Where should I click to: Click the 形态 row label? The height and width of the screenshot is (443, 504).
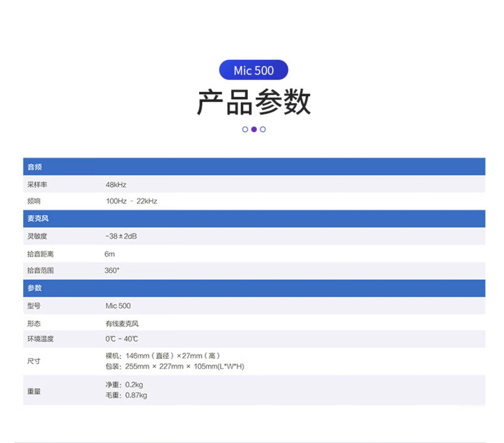(34, 324)
